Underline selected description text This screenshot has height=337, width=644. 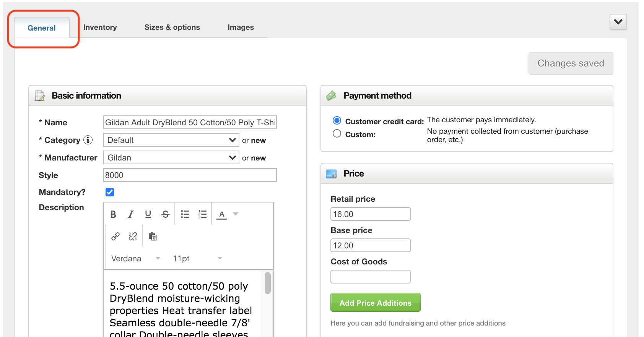point(148,214)
